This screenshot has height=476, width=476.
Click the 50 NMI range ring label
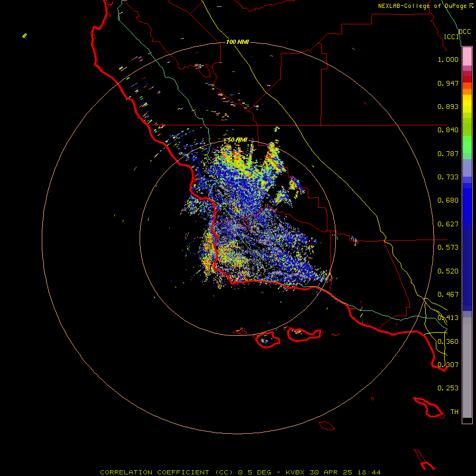(x=237, y=140)
